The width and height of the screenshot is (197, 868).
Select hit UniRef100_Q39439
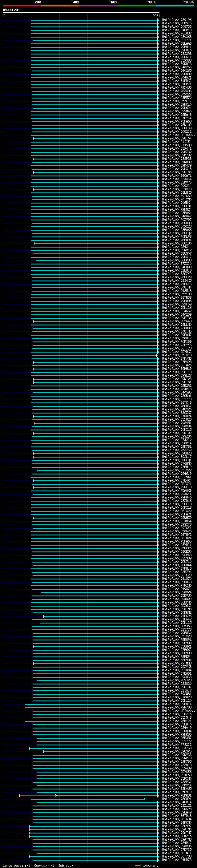point(177,768)
